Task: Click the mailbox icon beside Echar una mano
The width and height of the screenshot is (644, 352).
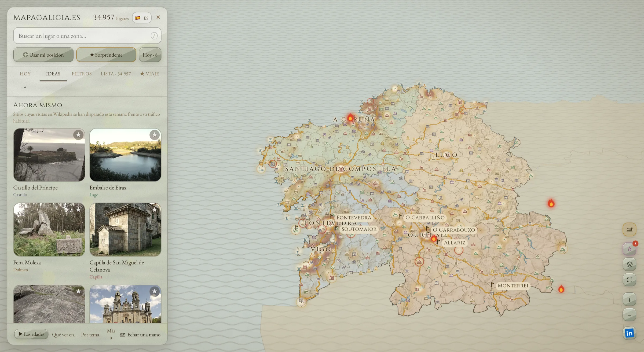Action: 123,335
